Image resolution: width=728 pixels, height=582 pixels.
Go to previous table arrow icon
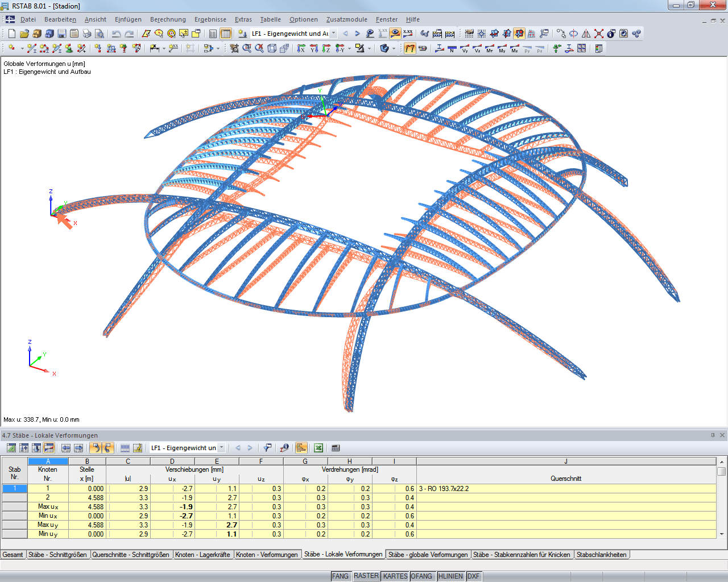pyautogui.click(x=66, y=448)
